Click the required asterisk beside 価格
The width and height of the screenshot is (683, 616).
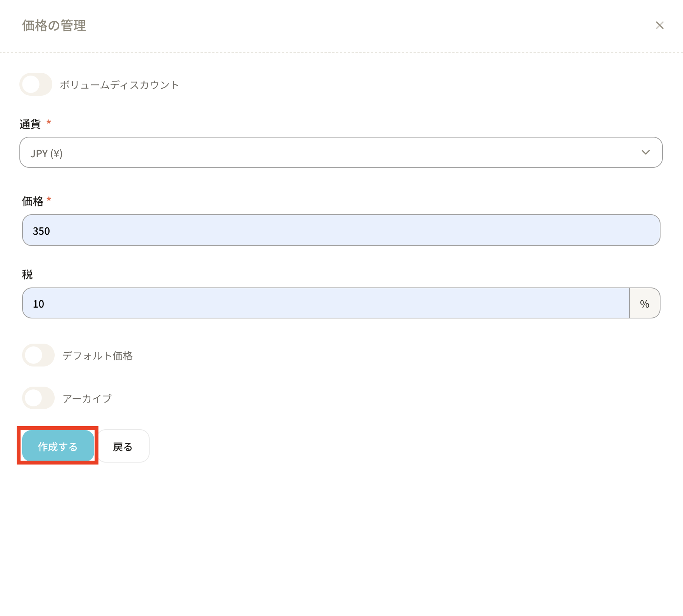tap(49, 200)
